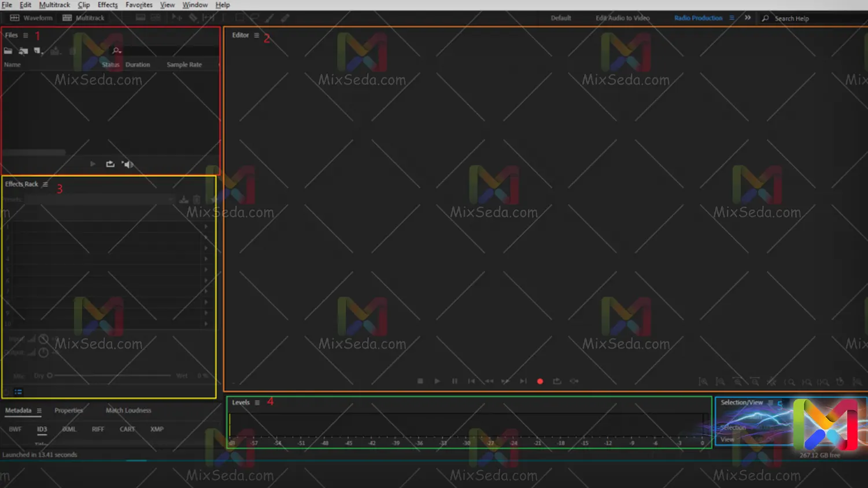868x488 pixels.
Task: Click the Pause button in transport controls
Action: tap(455, 381)
